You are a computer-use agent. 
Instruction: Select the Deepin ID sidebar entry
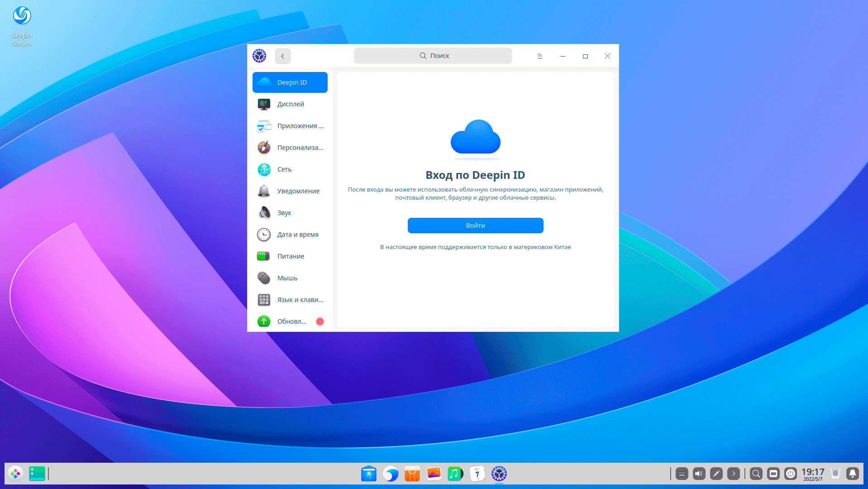[x=290, y=82]
